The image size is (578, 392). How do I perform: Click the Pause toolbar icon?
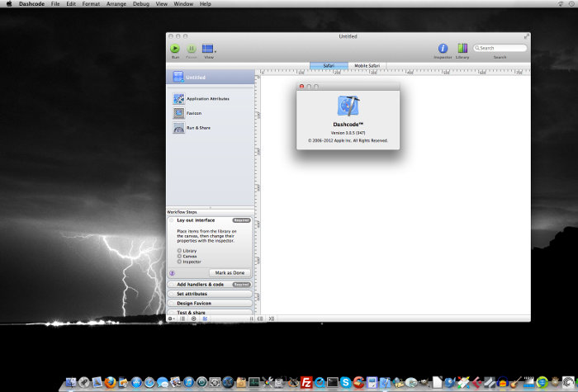(x=192, y=48)
